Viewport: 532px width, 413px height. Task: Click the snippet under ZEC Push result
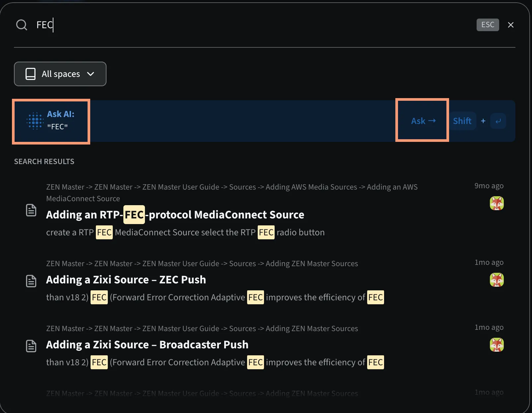coord(215,297)
